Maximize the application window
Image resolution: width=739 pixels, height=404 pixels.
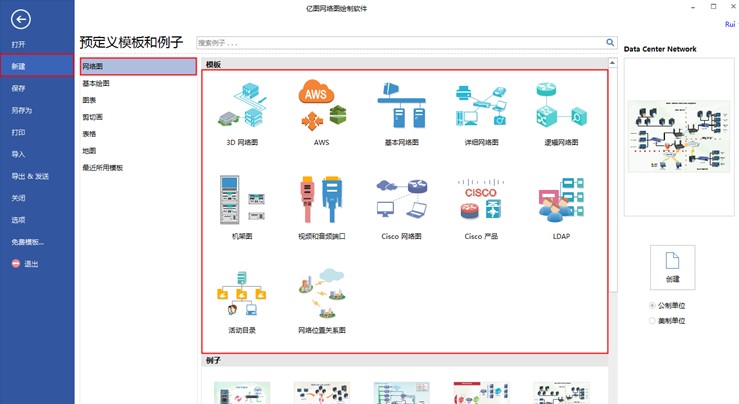[714, 7]
